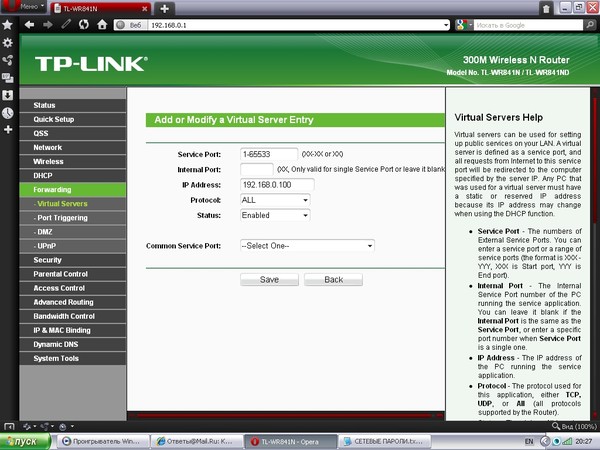Open the history clock panel
Image resolution: width=600 pixels, height=450 pixels.
[x=7, y=113]
